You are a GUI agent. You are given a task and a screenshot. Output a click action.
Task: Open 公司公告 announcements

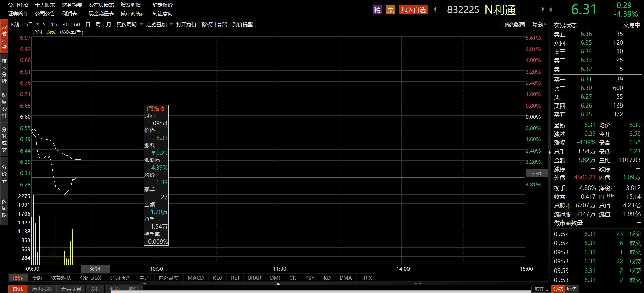point(45,13)
